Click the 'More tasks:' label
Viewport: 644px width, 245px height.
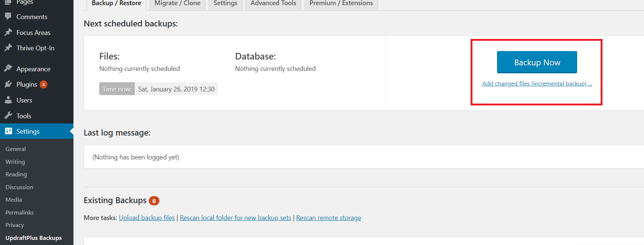click(x=100, y=218)
